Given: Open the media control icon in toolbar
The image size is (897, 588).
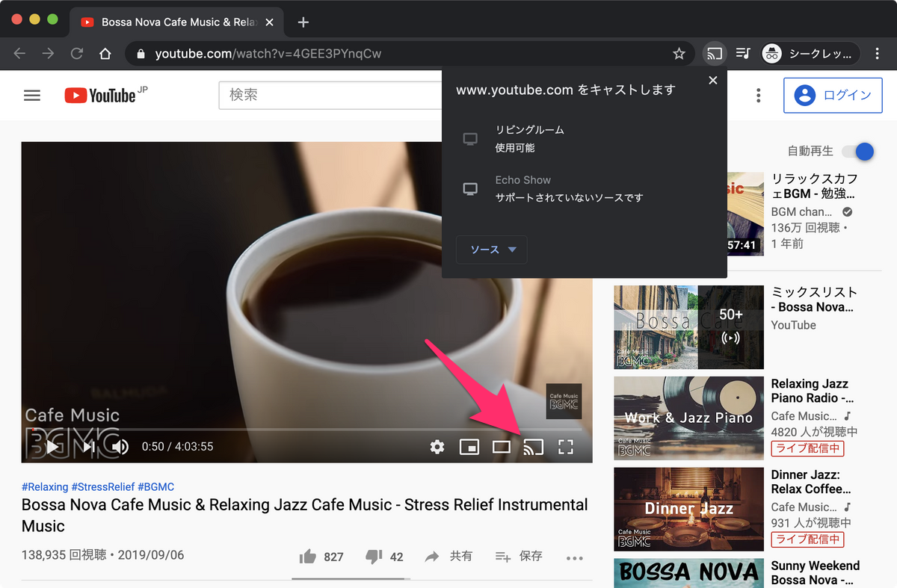Looking at the screenshot, I should tap(743, 53).
